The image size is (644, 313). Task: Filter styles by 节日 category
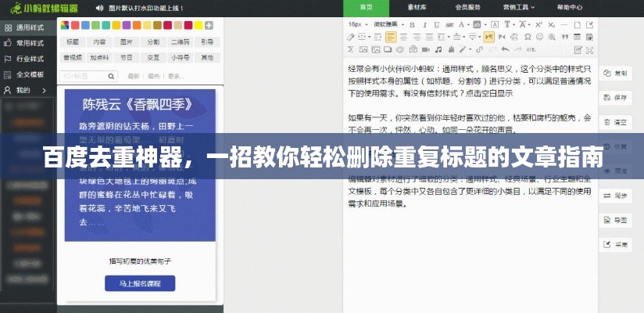pyautogui.click(x=127, y=58)
